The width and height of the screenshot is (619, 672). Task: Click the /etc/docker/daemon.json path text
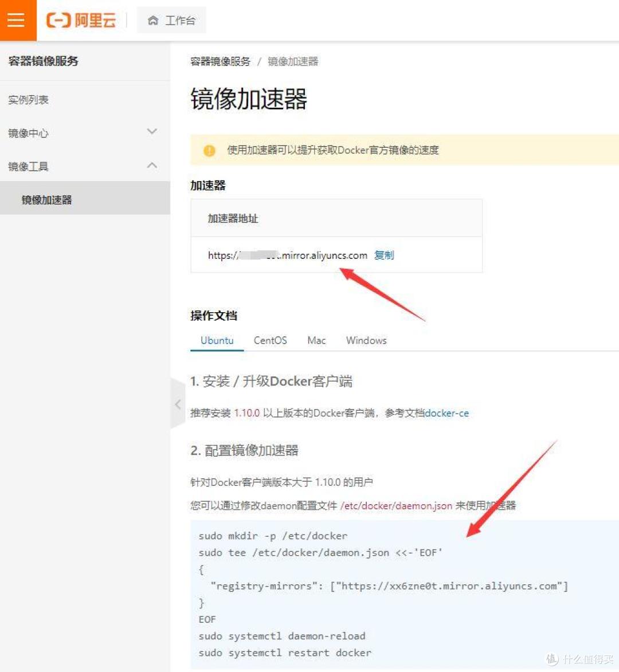coord(397,506)
